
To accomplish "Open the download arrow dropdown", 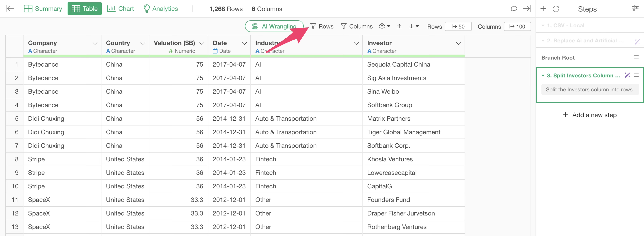I will click(414, 26).
